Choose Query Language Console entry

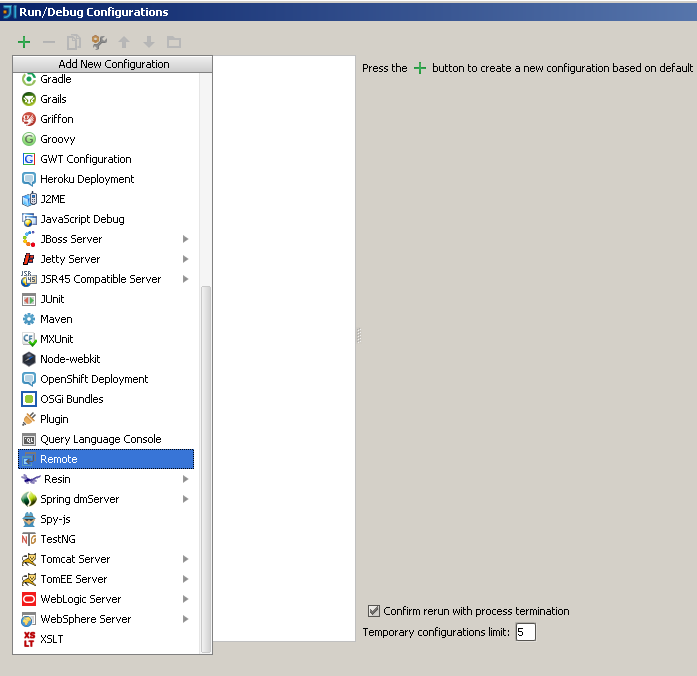(x=106, y=439)
